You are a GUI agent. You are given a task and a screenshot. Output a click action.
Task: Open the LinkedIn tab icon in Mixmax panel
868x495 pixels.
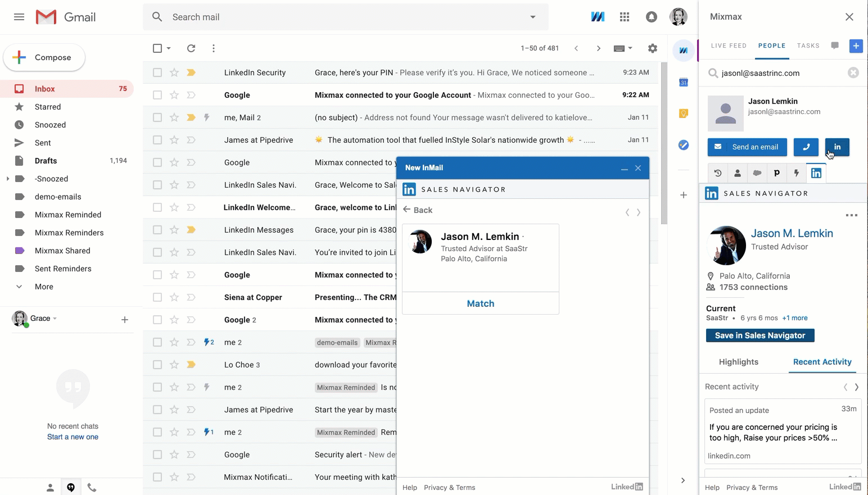816,173
